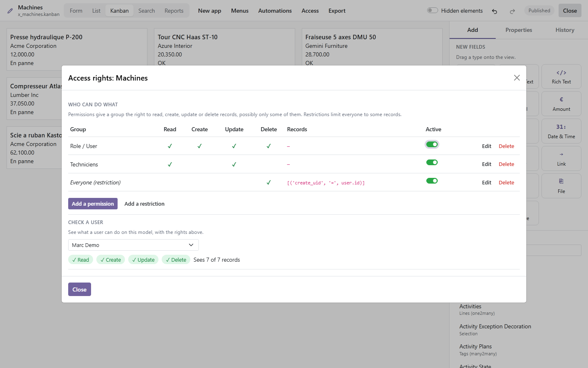Open the Automations menu item
Image resolution: width=588 pixels, height=368 pixels.
(x=275, y=11)
